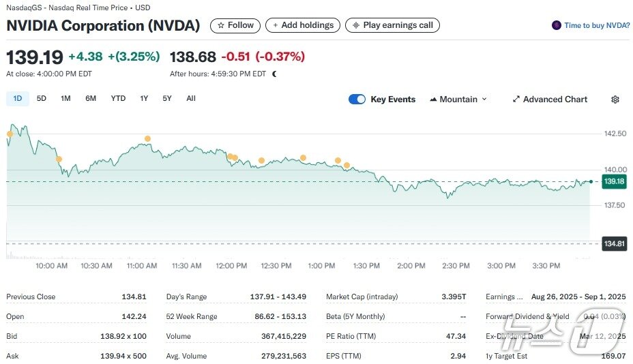
Task: Open the Advanced Chart view
Action: pos(549,100)
